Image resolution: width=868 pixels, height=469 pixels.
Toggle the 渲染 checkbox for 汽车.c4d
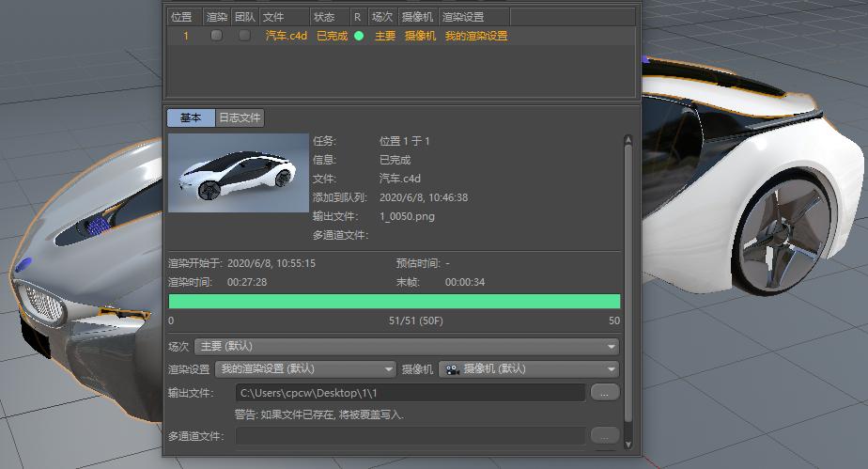click(216, 36)
